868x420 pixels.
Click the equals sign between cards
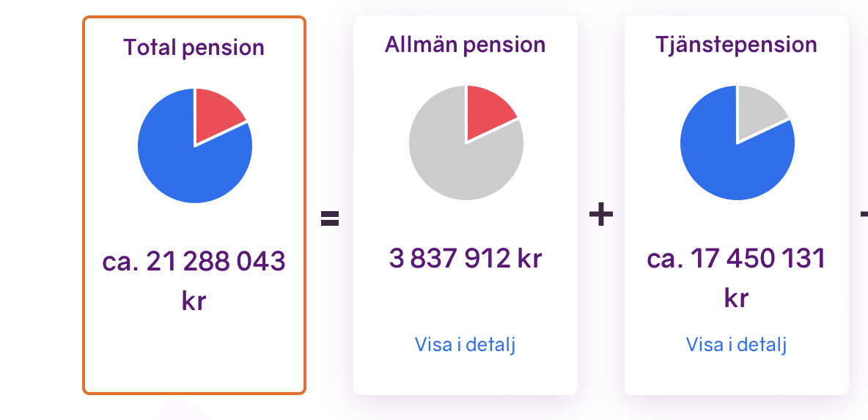point(329,218)
